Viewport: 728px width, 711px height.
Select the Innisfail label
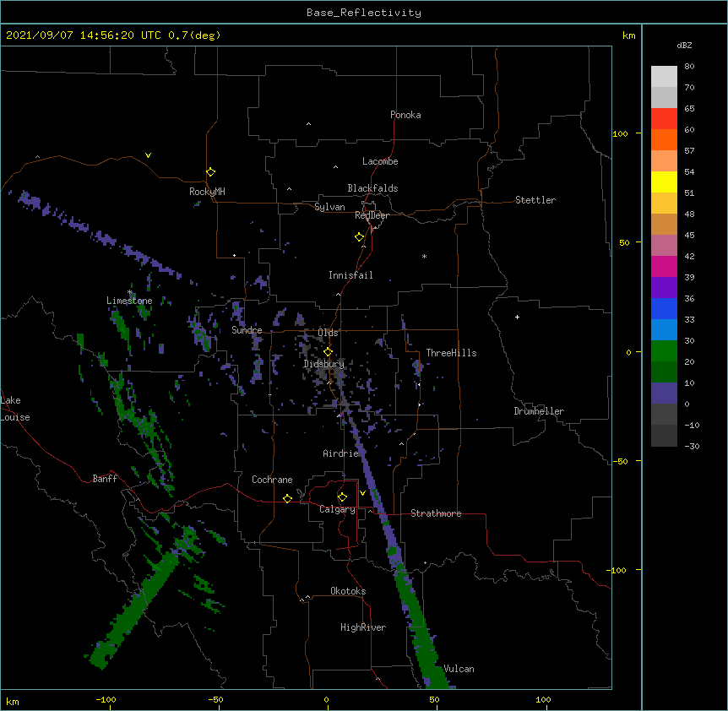[x=350, y=275]
